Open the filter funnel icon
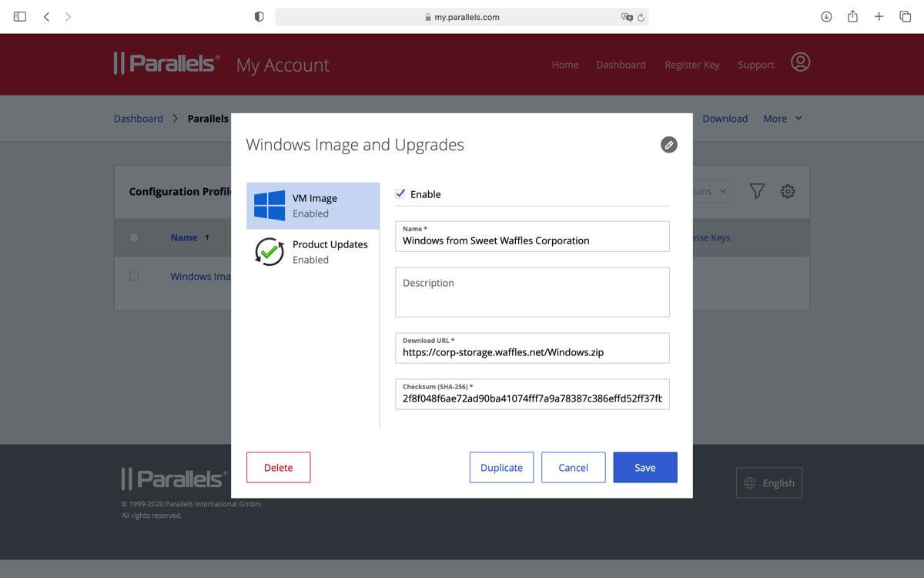This screenshot has height=578, width=924. click(758, 191)
